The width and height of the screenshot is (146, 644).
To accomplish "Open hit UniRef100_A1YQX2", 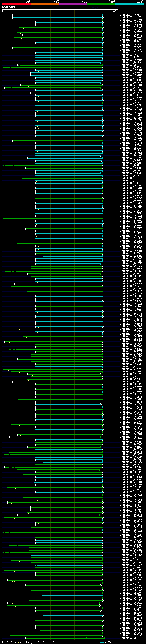I will pos(131,17).
